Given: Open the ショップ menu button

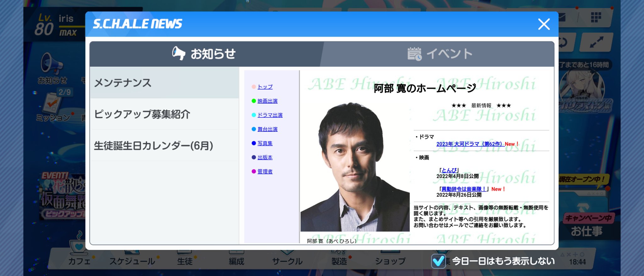Looking at the screenshot, I should 390,261.
